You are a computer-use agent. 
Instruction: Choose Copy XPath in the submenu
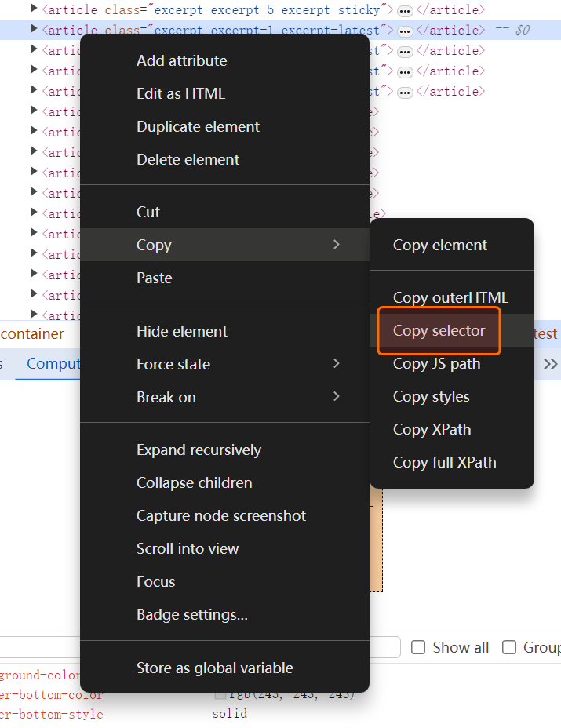click(x=432, y=429)
